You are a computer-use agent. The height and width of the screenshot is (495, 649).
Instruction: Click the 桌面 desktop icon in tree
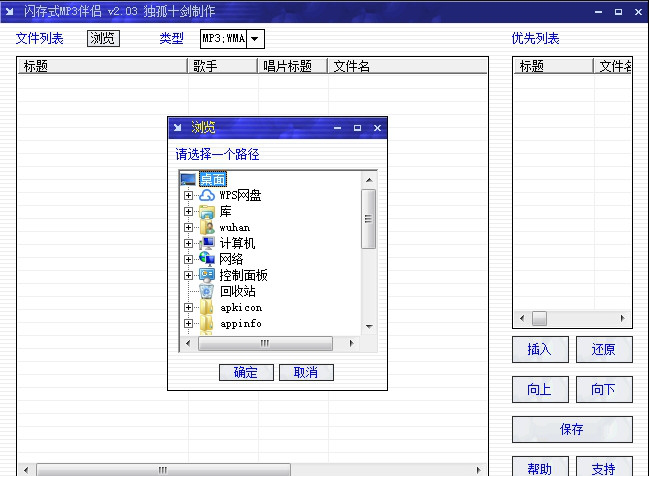coord(188,179)
